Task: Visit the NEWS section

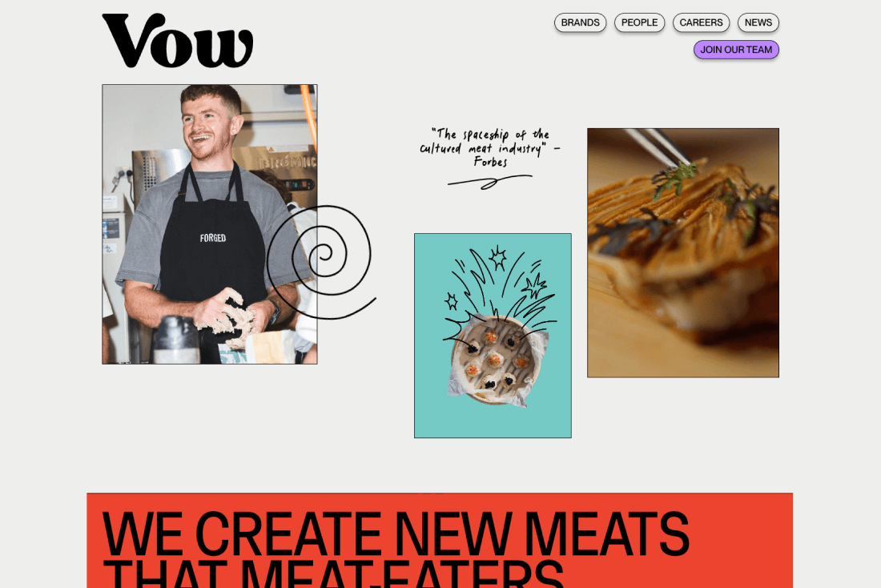Action: pyautogui.click(x=758, y=22)
